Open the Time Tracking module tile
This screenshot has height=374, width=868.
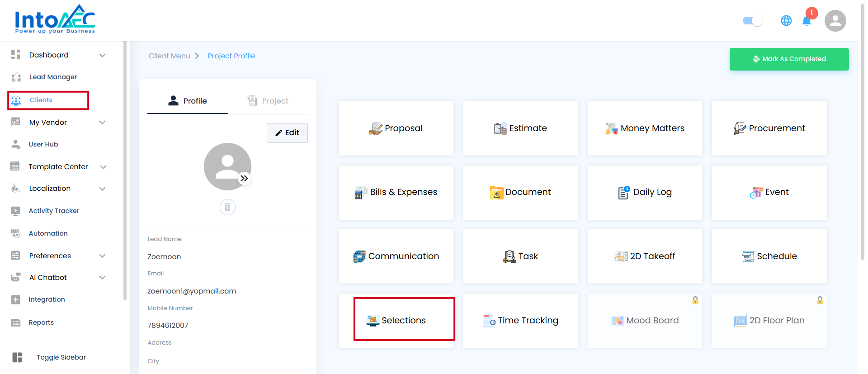520,321
